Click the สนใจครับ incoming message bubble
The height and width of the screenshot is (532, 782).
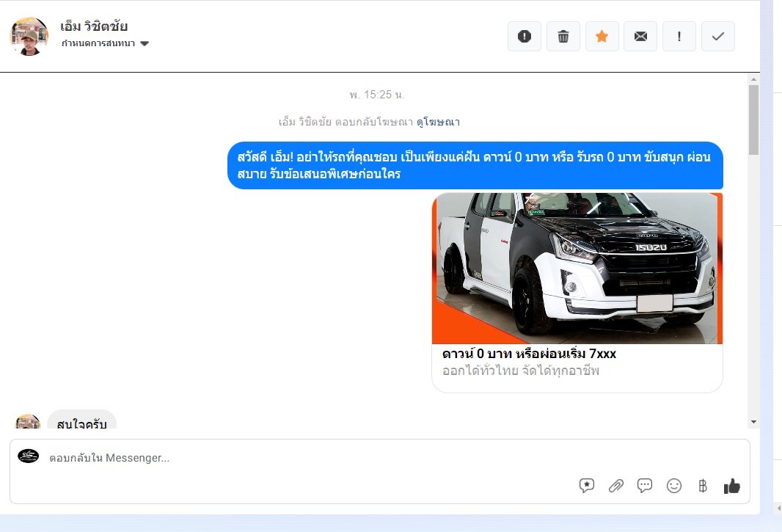click(x=81, y=420)
